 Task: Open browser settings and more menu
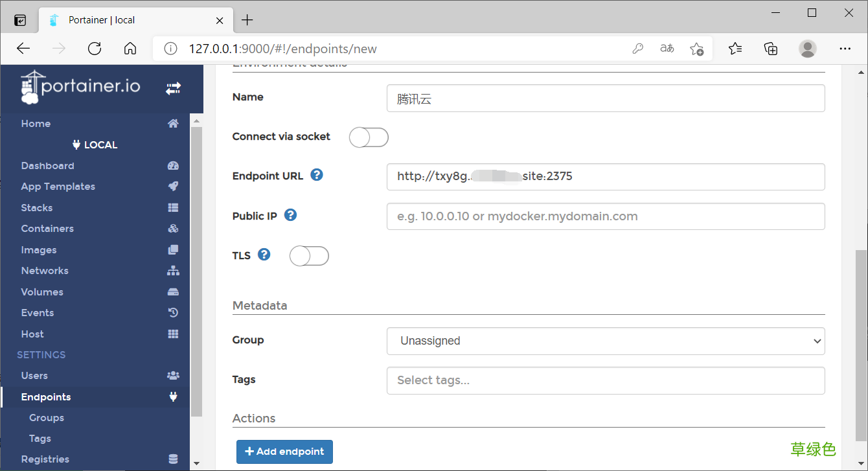coord(845,49)
